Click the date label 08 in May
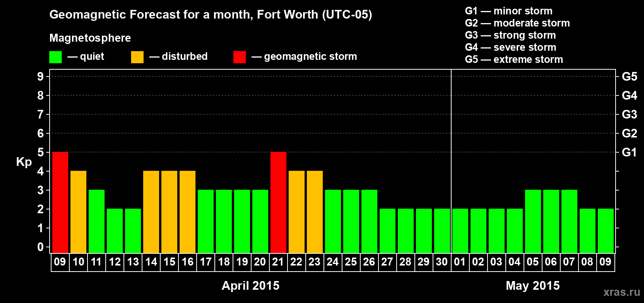This screenshot has width=644, height=303. (587, 262)
